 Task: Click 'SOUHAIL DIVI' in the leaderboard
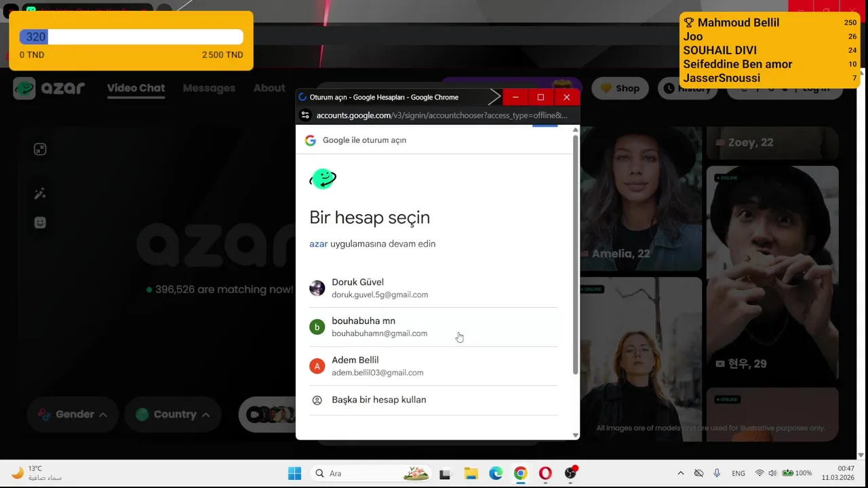point(720,50)
